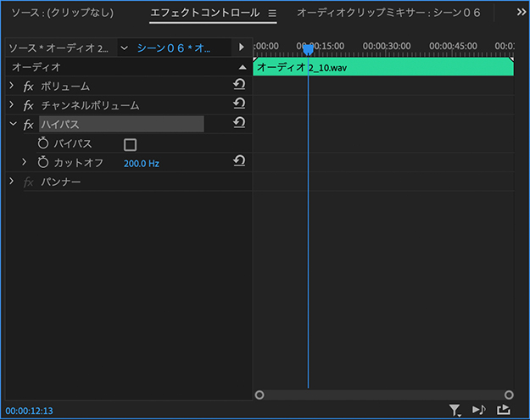530x420 pixels.
Task: Enable the バイパス checkbox
Action: point(130,144)
